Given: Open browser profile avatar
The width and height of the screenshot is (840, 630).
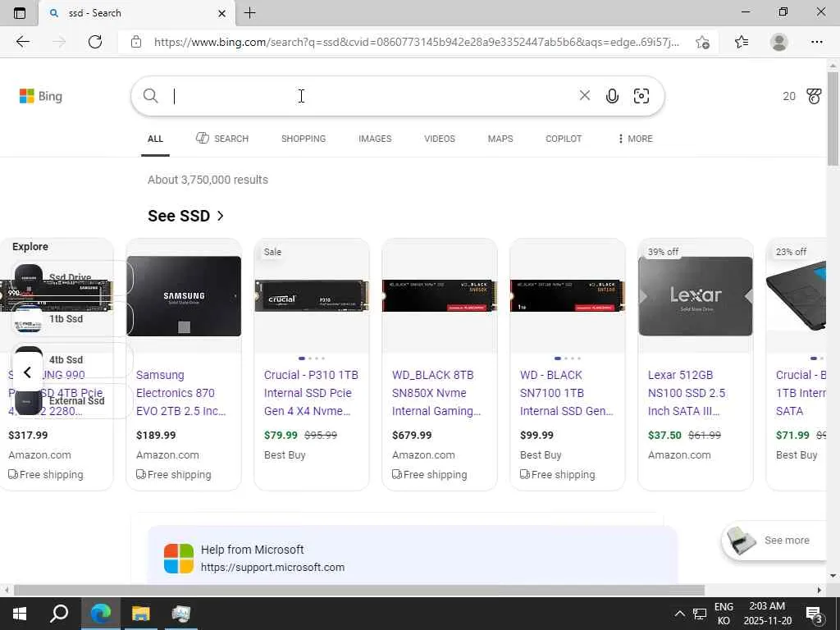Looking at the screenshot, I should [x=779, y=42].
